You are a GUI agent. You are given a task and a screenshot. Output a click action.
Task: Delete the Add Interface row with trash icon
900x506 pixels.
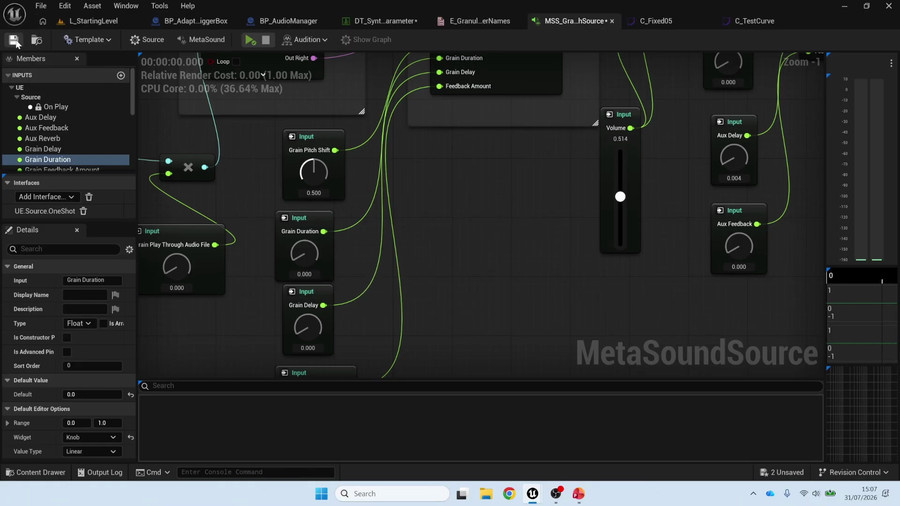tap(89, 197)
